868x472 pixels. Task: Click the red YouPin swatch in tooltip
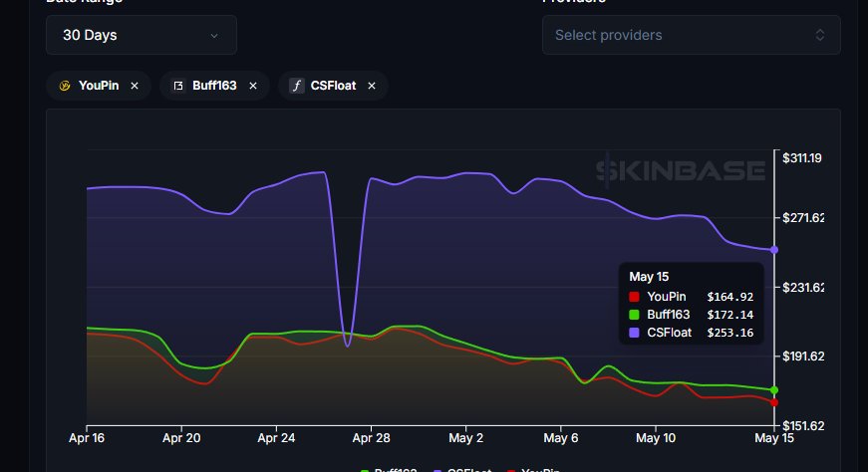pos(635,297)
